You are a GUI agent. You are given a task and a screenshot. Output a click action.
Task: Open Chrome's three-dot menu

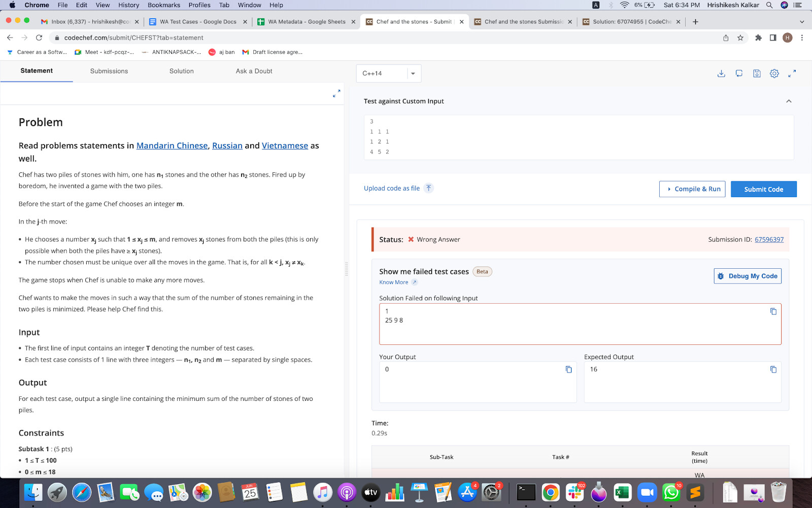point(802,38)
